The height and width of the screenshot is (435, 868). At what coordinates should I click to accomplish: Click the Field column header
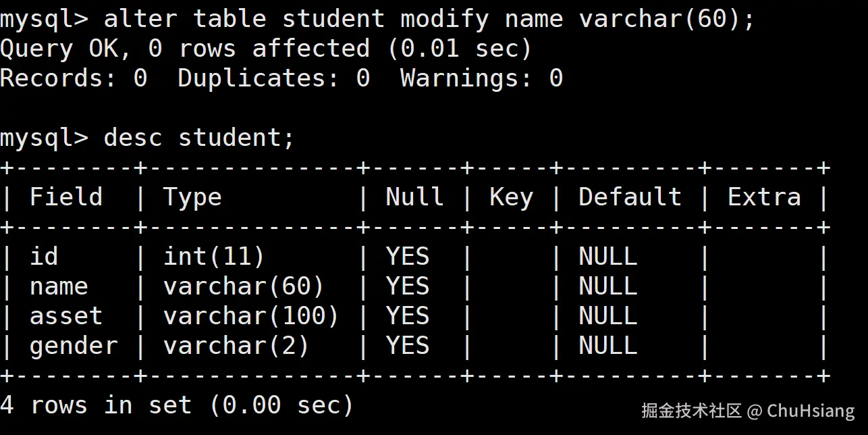66,197
